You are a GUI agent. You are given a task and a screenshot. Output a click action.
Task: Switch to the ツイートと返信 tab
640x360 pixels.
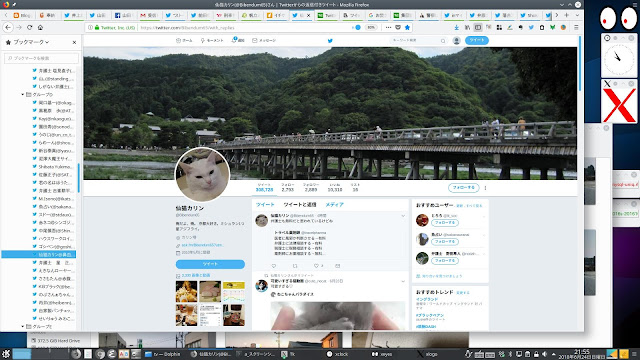(x=300, y=204)
